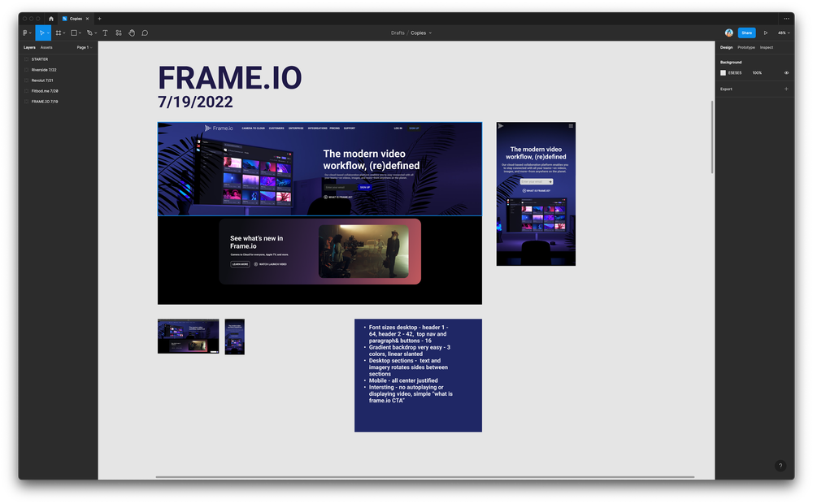
Task: Select the small desktop thumbnail on canvas
Action: click(189, 336)
